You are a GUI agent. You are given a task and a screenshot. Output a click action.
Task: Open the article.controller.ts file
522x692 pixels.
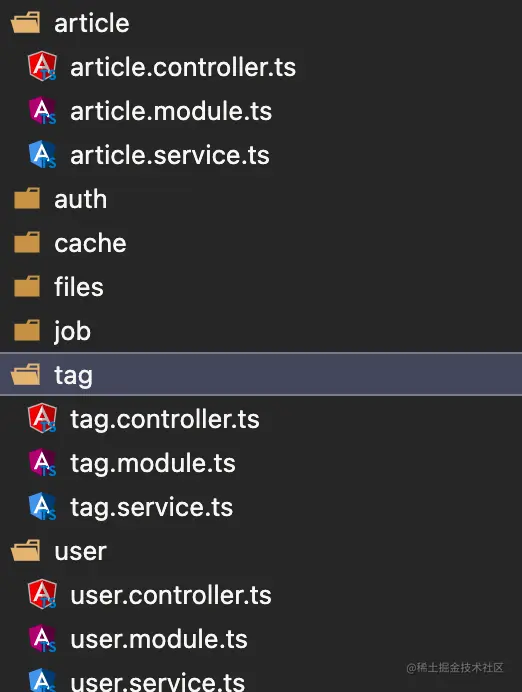(x=183, y=67)
